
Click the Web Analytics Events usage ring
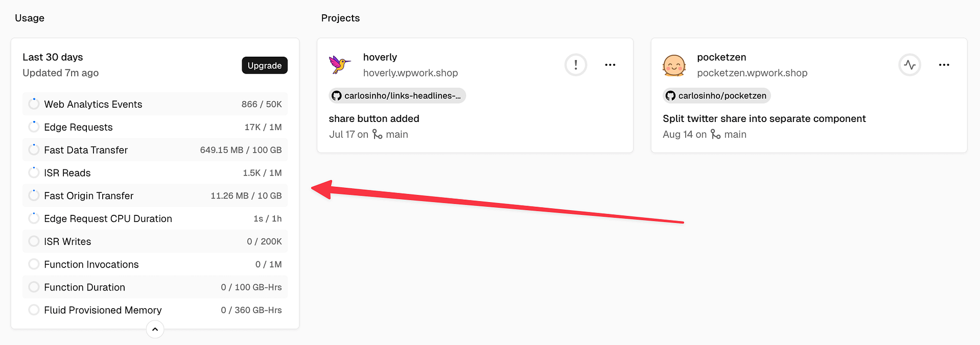[34, 104]
